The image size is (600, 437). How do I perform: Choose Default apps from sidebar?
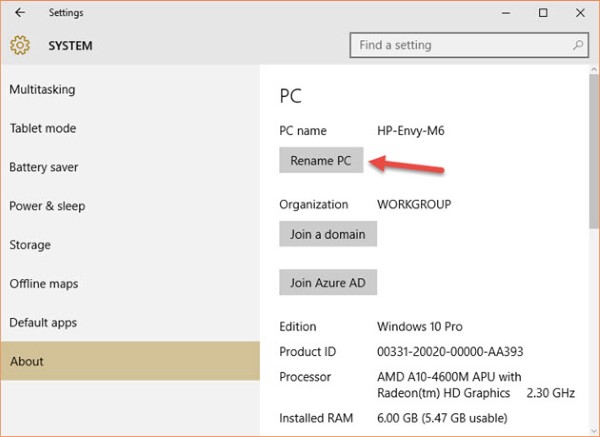(x=43, y=324)
